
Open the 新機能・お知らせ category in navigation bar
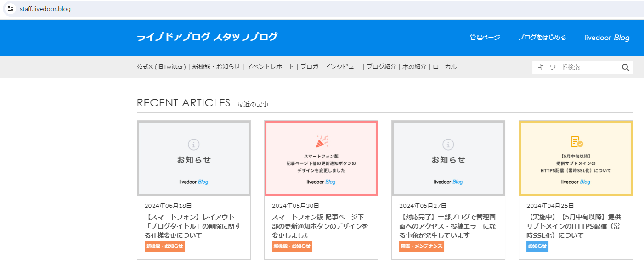(x=216, y=67)
